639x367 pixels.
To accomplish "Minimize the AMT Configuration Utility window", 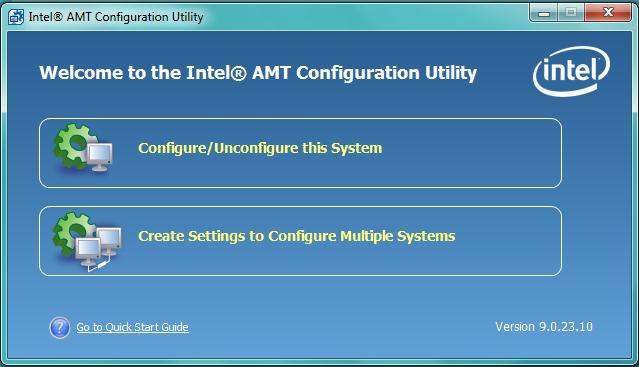I will click(544, 13).
